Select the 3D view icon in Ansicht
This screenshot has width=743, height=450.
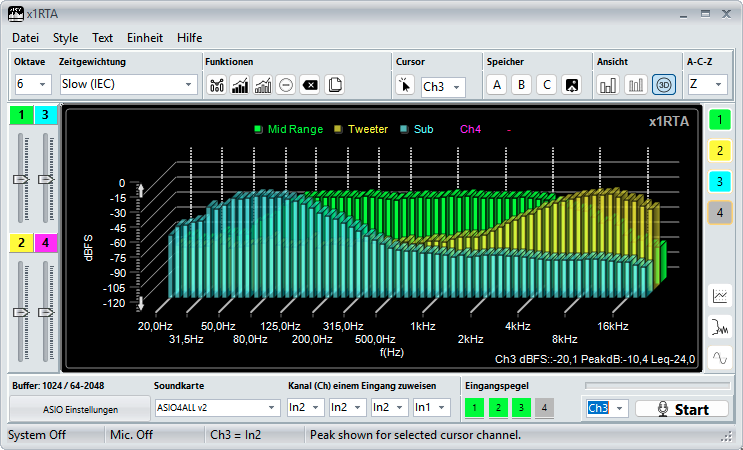click(x=664, y=85)
